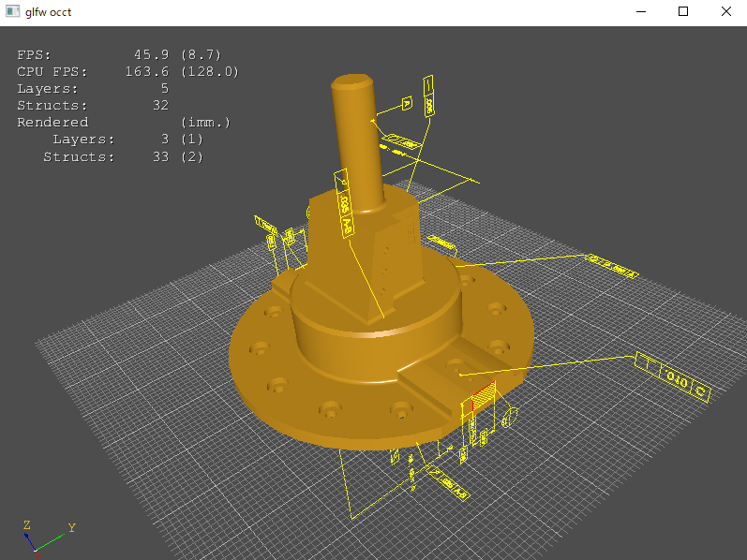Maximize the glfw occt window
Viewport: 747px width, 560px height.
point(683,12)
